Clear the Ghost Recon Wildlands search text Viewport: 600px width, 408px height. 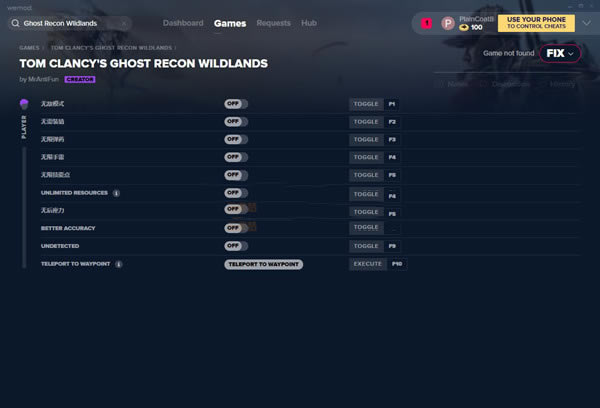[x=124, y=23]
